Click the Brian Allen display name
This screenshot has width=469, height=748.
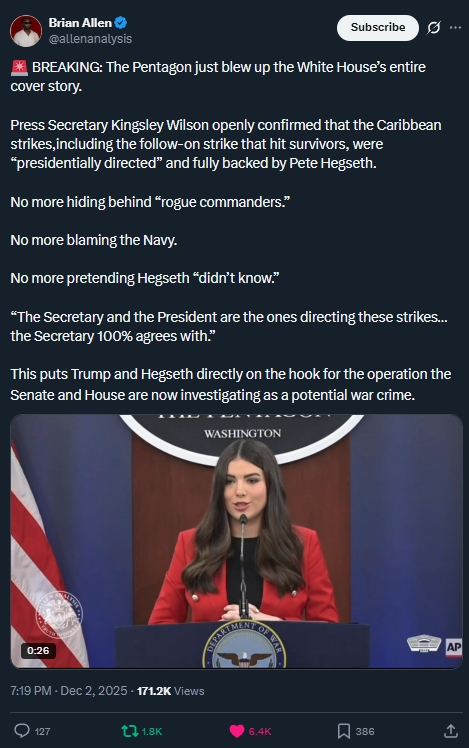[80, 22]
